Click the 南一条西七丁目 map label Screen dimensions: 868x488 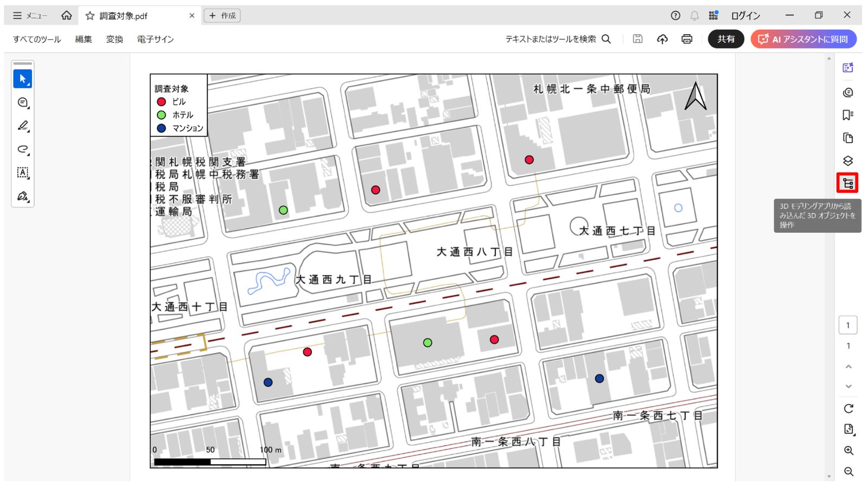click(x=658, y=415)
